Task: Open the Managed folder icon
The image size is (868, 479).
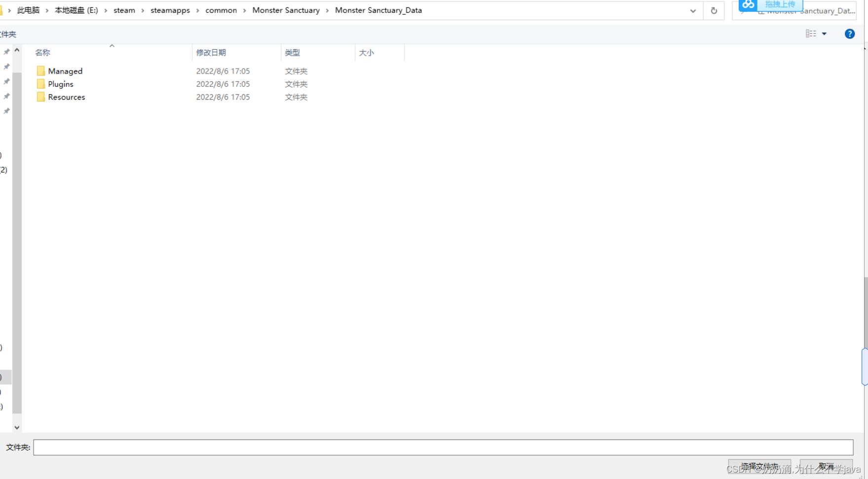Action: pos(41,71)
